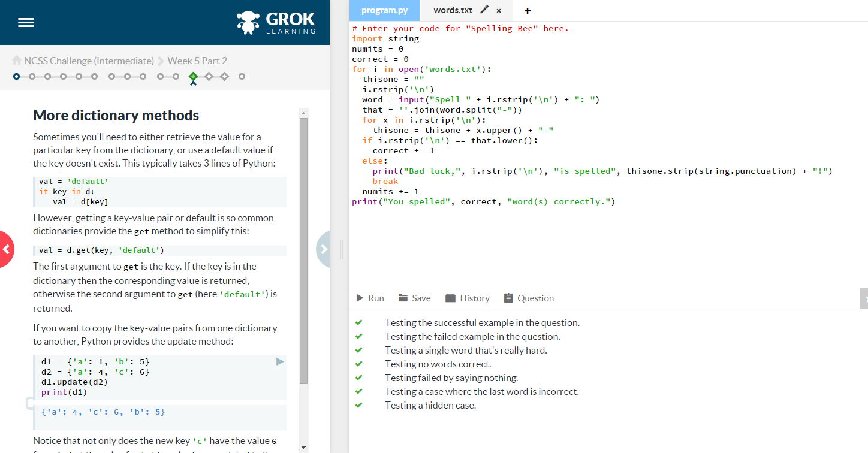
Task: Click the Grok Learning logo
Action: pos(276,22)
